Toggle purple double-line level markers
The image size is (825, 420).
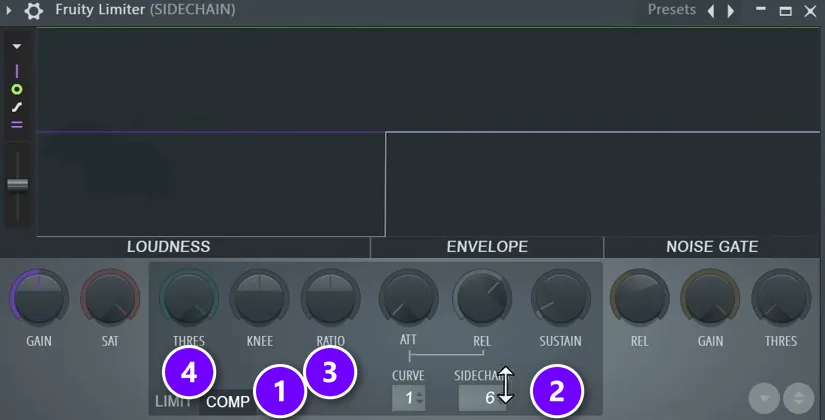coord(17,125)
